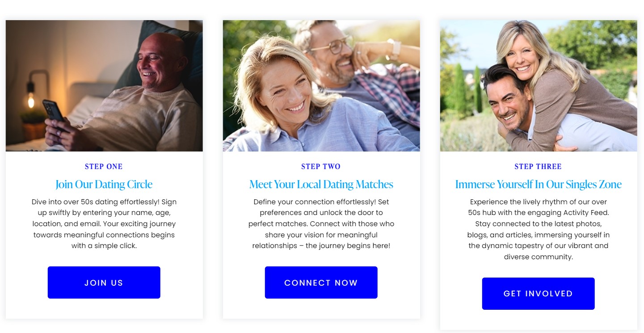Click the photo of the piggyback couple
Viewport: 644px width, 333px height.
point(539,86)
